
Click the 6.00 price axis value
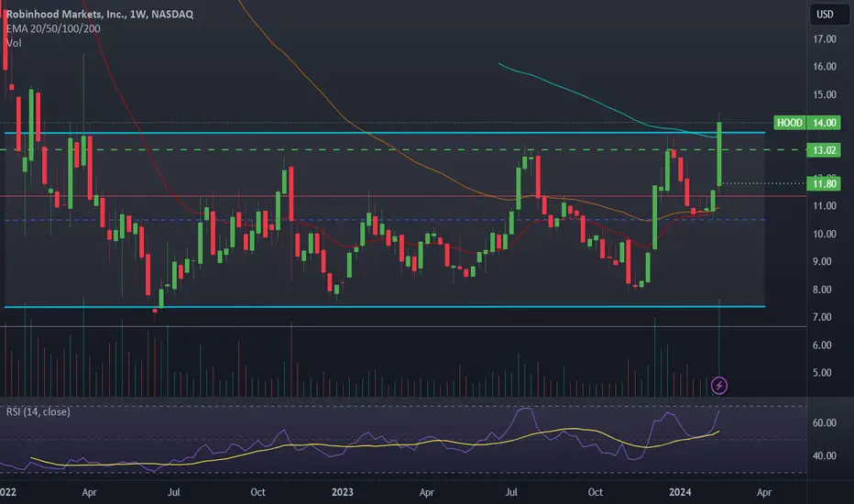point(823,345)
